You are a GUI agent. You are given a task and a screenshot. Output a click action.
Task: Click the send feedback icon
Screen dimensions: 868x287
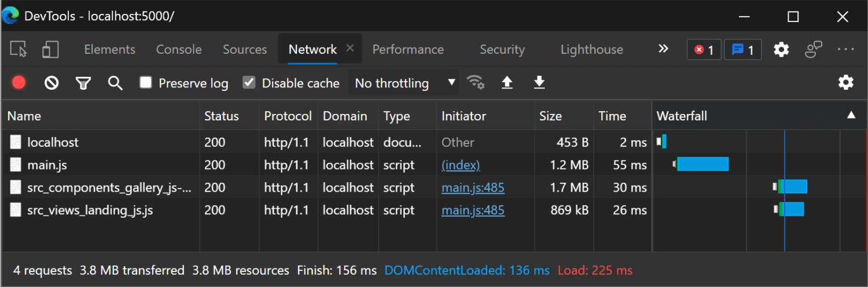[814, 50]
